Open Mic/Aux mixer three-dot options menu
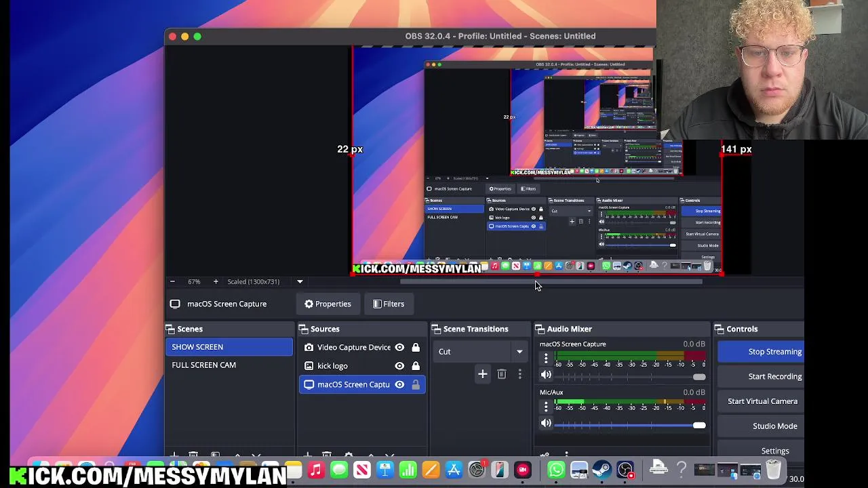The image size is (868, 488). point(546,407)
